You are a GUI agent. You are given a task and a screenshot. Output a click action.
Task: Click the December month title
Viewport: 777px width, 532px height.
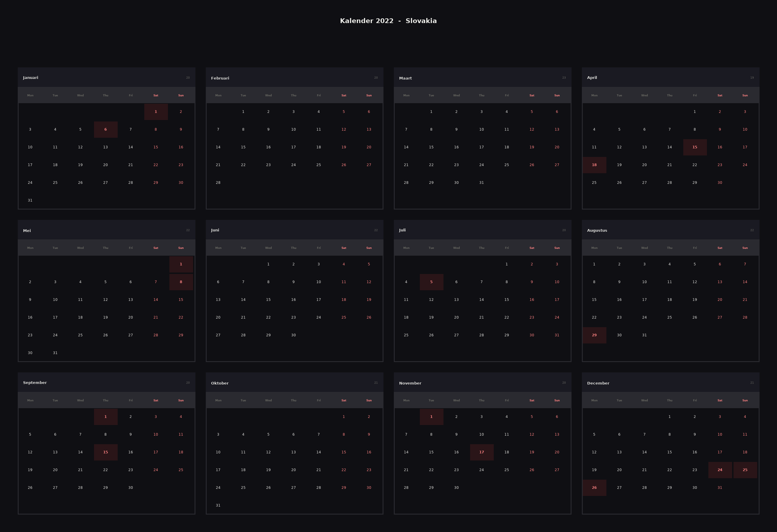[598, 383]
